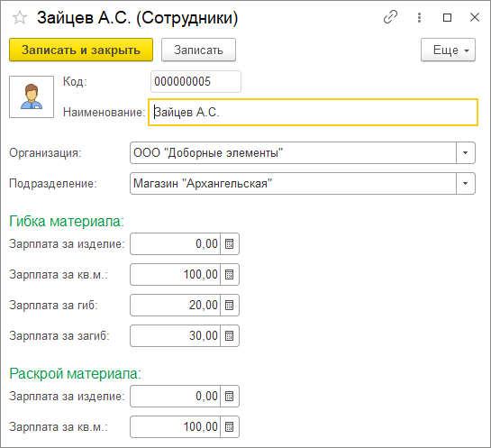Maximize the employee form window
Image resolution: width=491 pixels, height=448 pixels.
coord(447,17)
